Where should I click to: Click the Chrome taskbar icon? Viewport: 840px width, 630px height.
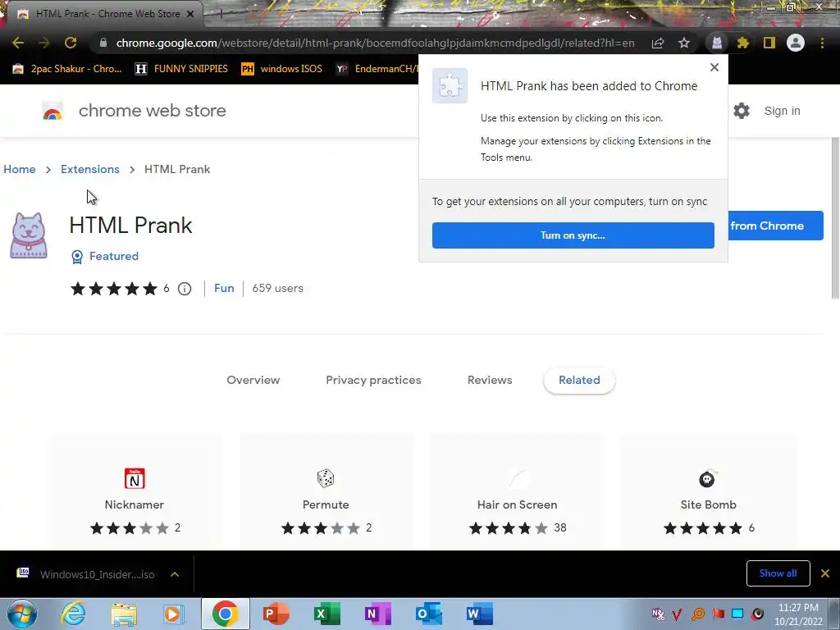pos(226,614)
